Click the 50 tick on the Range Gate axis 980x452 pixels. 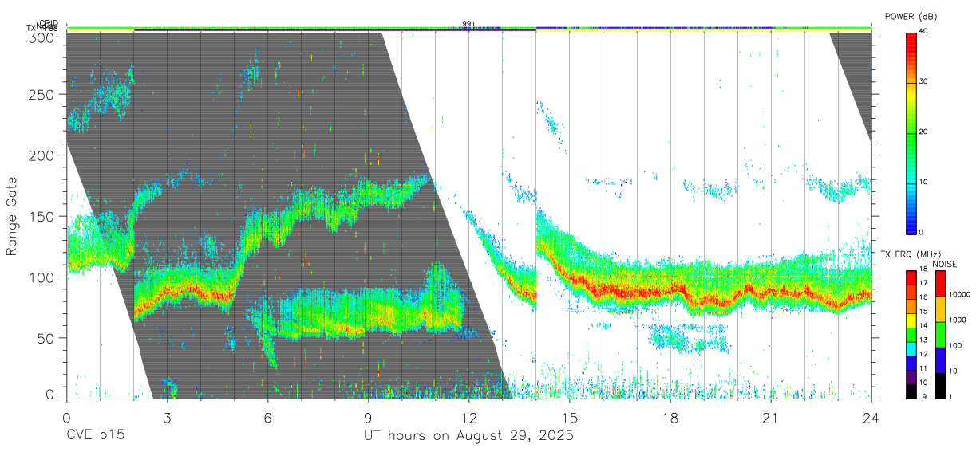coord(47,337)
